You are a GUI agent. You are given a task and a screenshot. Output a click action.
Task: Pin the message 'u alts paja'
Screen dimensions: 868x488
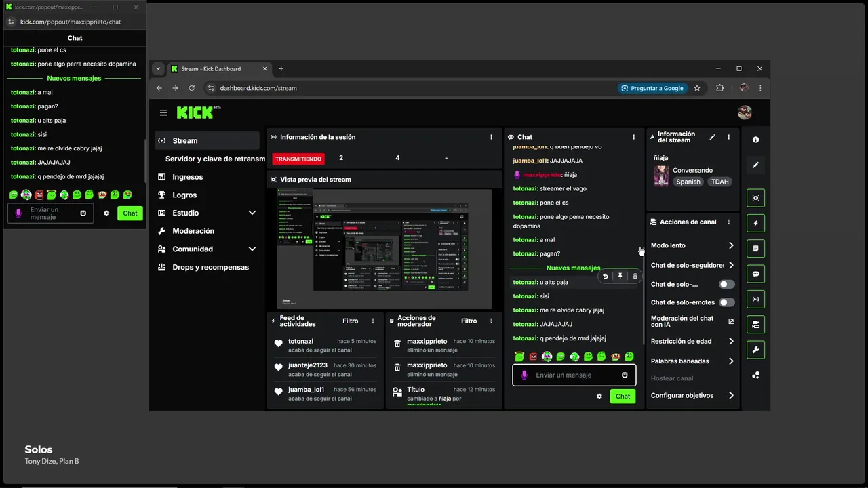(620, 276)
